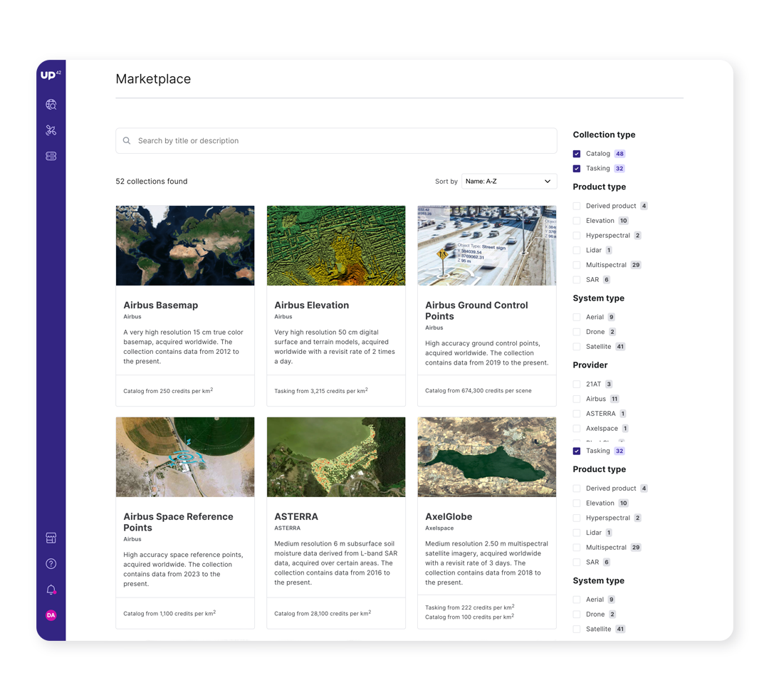
Task: Toggle the Catalog collection type checkbox
Action: [x=577, y=154]
